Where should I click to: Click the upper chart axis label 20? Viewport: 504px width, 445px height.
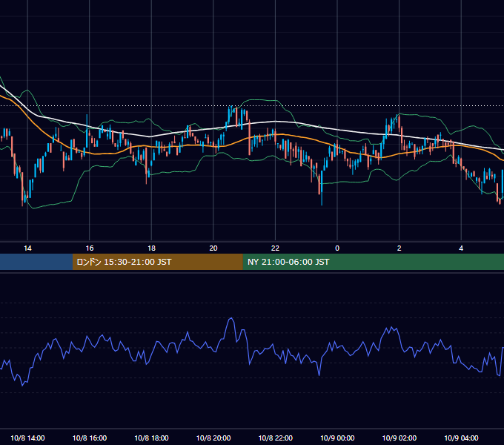point(213,248)
